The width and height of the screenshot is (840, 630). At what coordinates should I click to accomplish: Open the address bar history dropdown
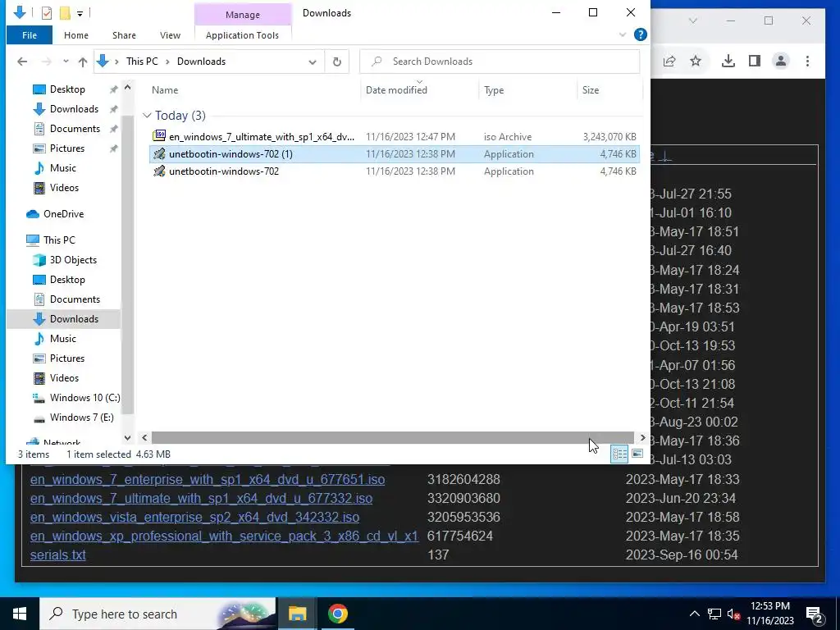(x=313, y=62)
